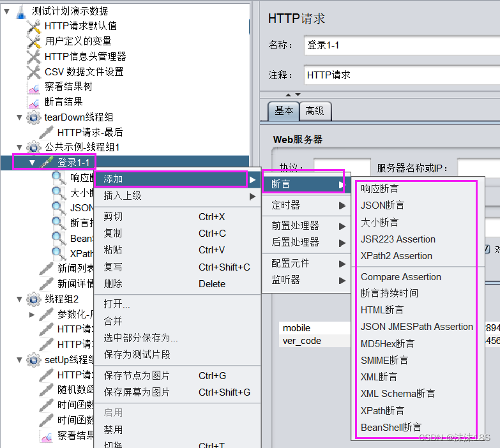Click the magnifier icon beside JSON child
Image resolution: width=500 pixels, height=448 pixels.
tap(59, 208)
